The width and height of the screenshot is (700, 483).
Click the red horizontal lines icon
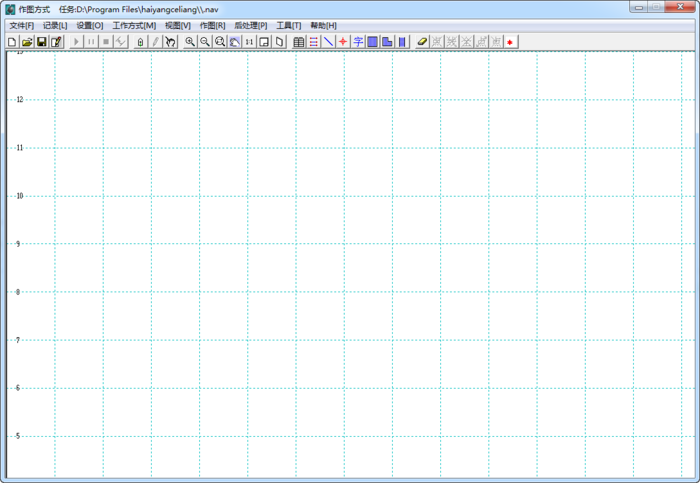click(x=314, y=42)
